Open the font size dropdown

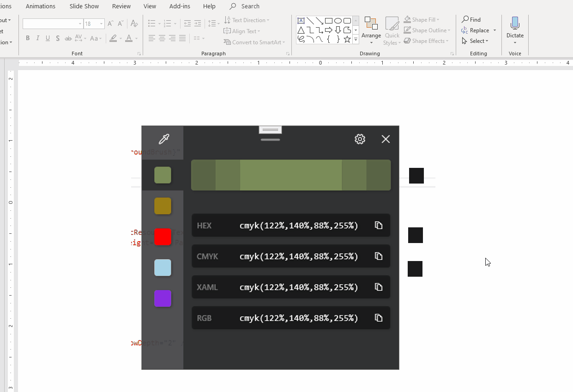101,24
